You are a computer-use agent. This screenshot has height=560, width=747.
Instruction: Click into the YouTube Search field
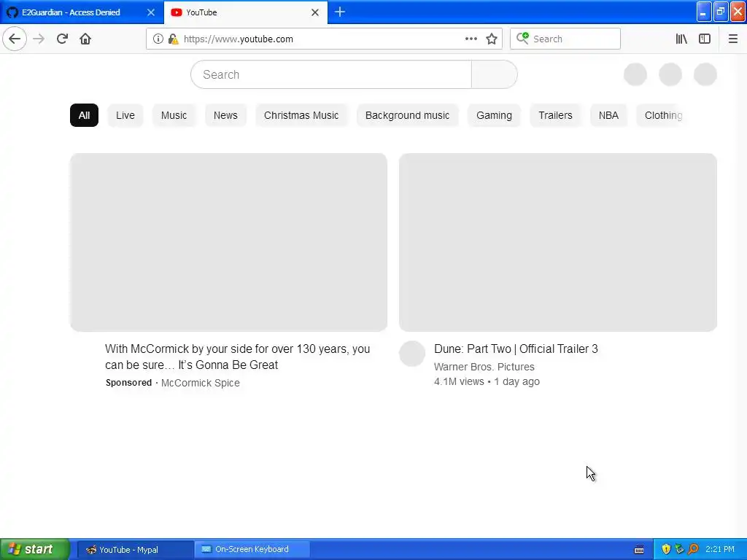pyautogui.click(x=331, y=74)
